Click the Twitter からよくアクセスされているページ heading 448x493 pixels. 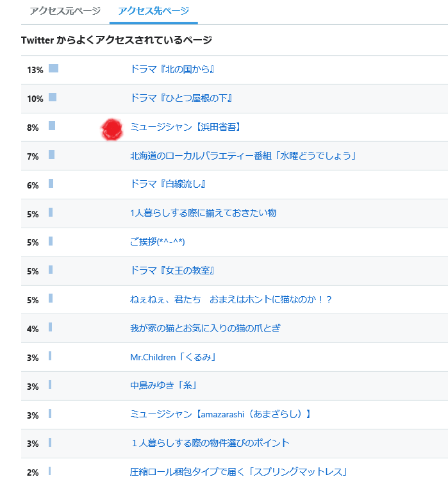117,40
